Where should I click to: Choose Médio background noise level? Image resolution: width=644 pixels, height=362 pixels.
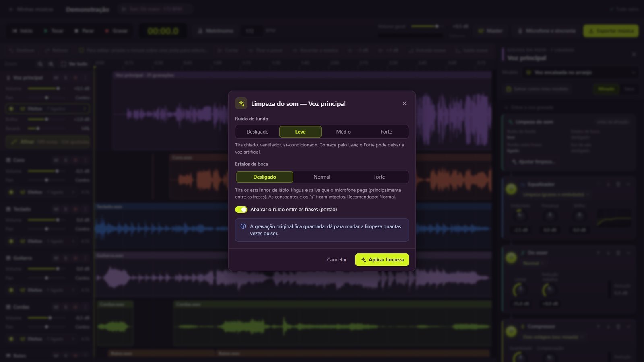[343, 132]
